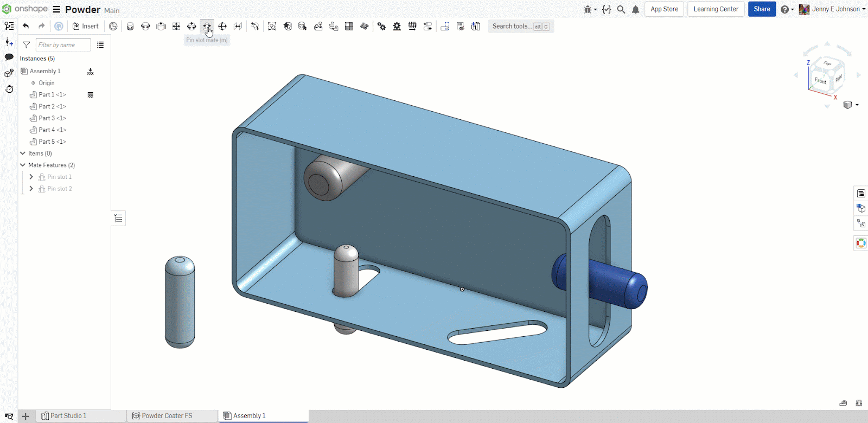Collapse the Mate Features section
This screenshot has width=868, height=423.
tap(23, 165)
